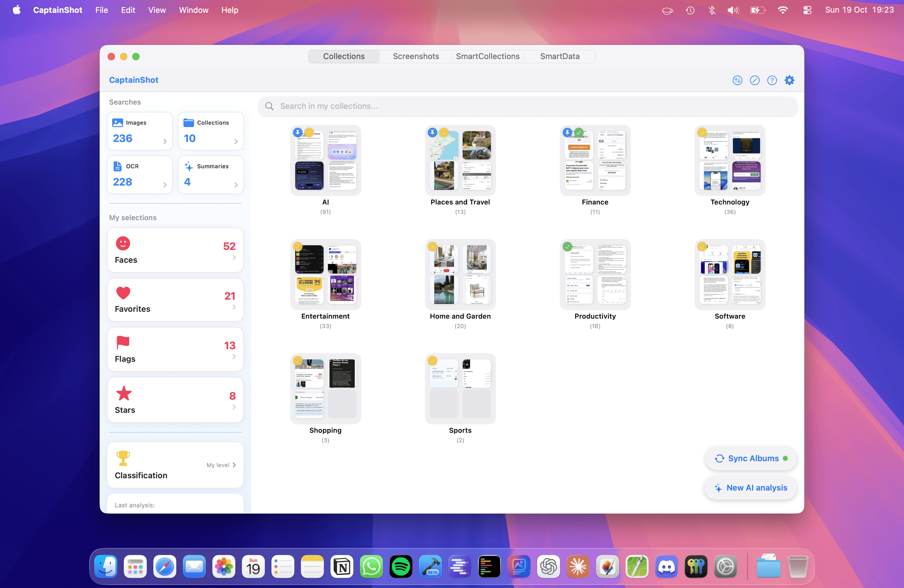Open the Window menu in menu bar
The image size is (904, 588).
(x=193, y=10)
